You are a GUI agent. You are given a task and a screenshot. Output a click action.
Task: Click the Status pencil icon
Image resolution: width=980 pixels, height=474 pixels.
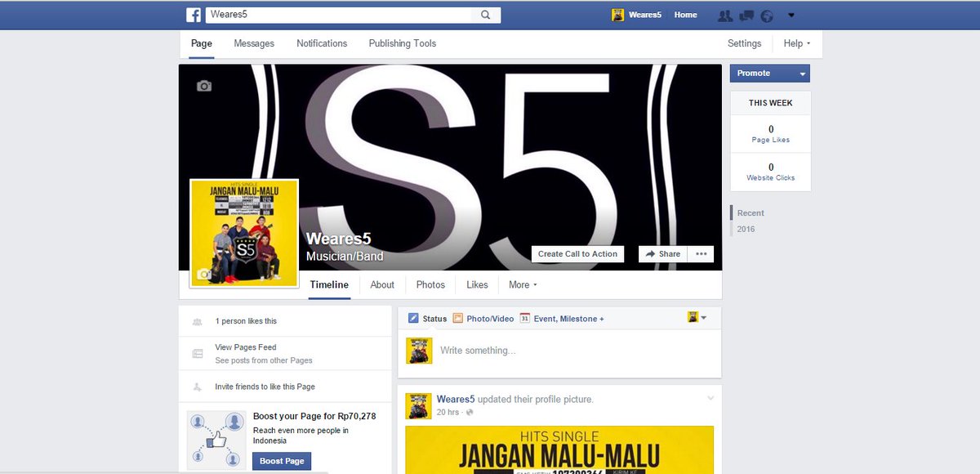click(x=413, y=319)
